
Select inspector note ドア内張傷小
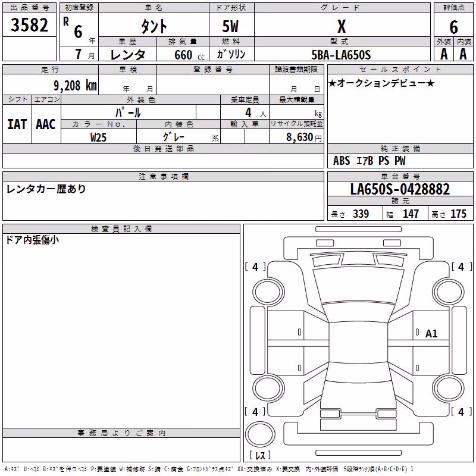[x=32, y=240]
